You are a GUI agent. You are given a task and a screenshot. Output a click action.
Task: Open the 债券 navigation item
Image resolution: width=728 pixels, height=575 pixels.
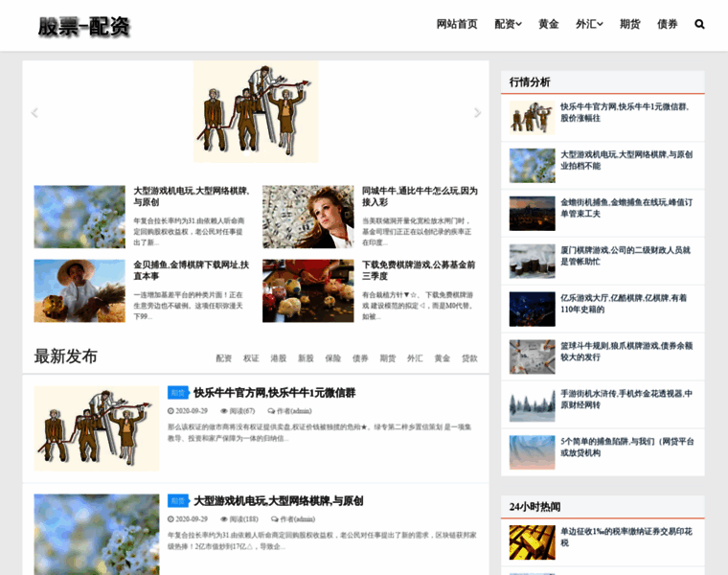click(x=668, y=24)
